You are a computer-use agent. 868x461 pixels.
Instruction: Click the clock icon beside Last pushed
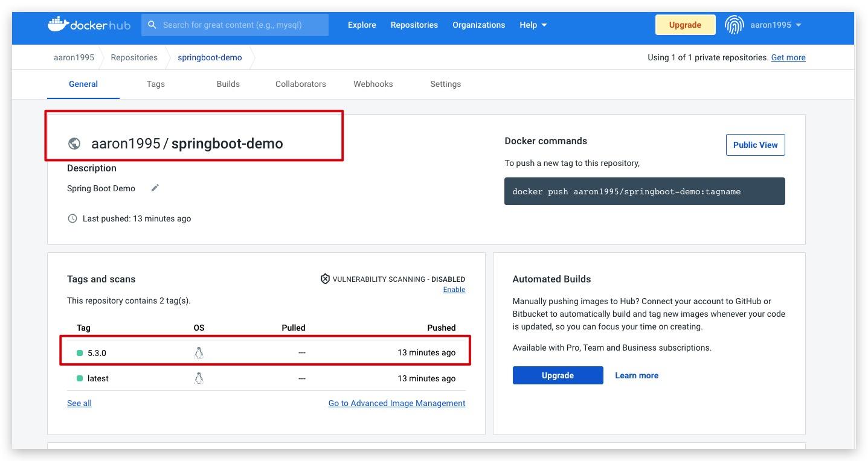72,218
